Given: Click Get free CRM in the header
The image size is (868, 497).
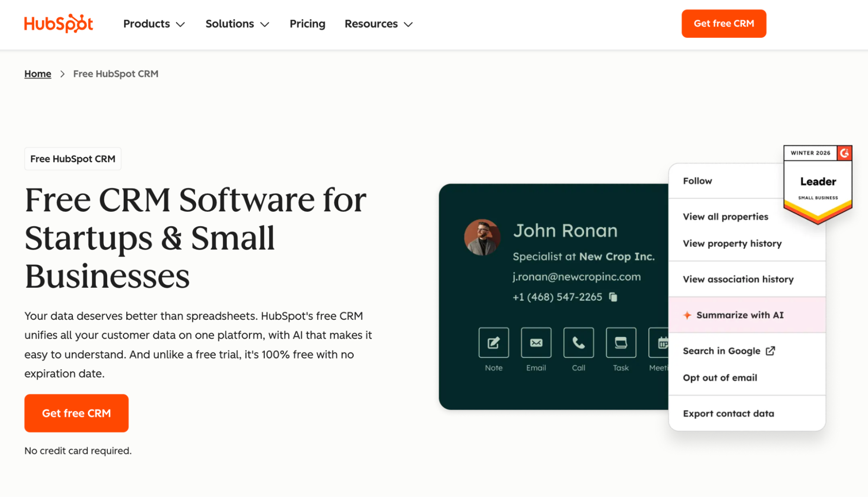Looking at the screenshot, I should pos(724,23).
